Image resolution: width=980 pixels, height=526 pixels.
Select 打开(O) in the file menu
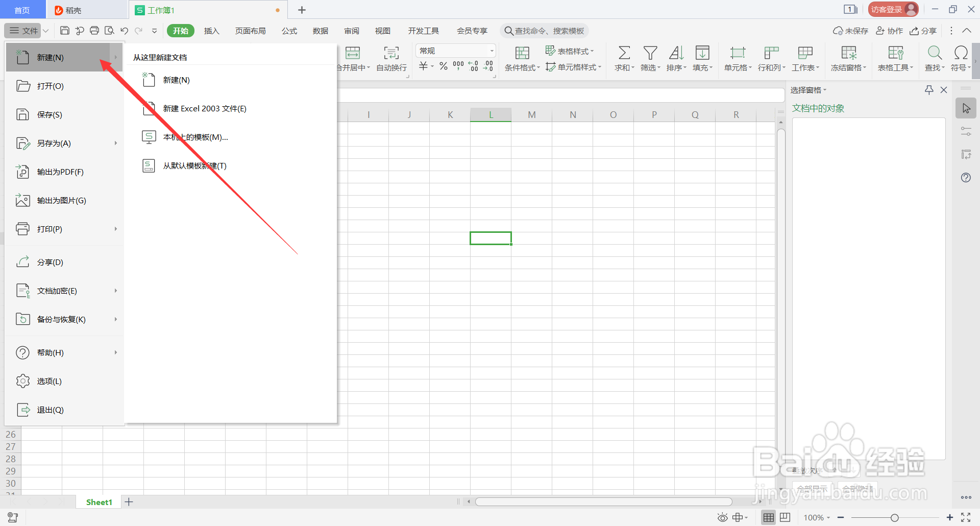pos(65,86)
